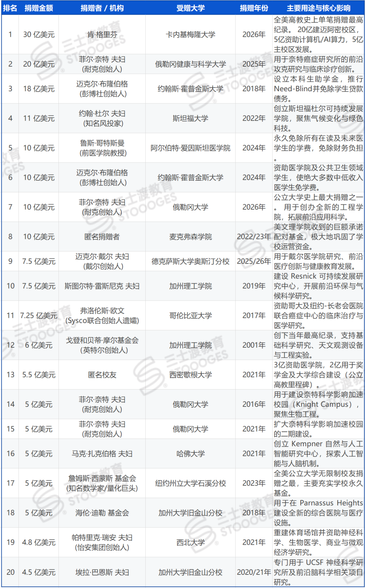Image resolution: width=365 pixels, height=588 pixels.
Task: Click the '排名' column header
Action: [10, 8]
